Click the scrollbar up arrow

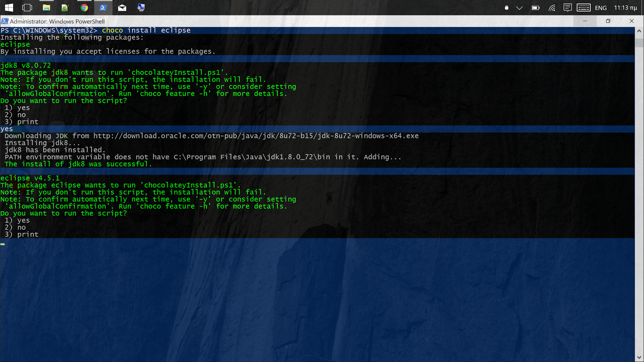point(639,31)
